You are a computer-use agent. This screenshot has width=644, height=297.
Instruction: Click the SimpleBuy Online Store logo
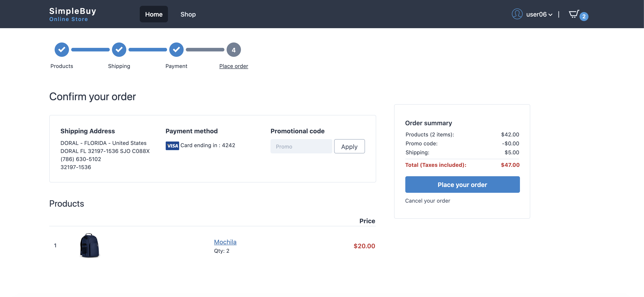[73, 14]
